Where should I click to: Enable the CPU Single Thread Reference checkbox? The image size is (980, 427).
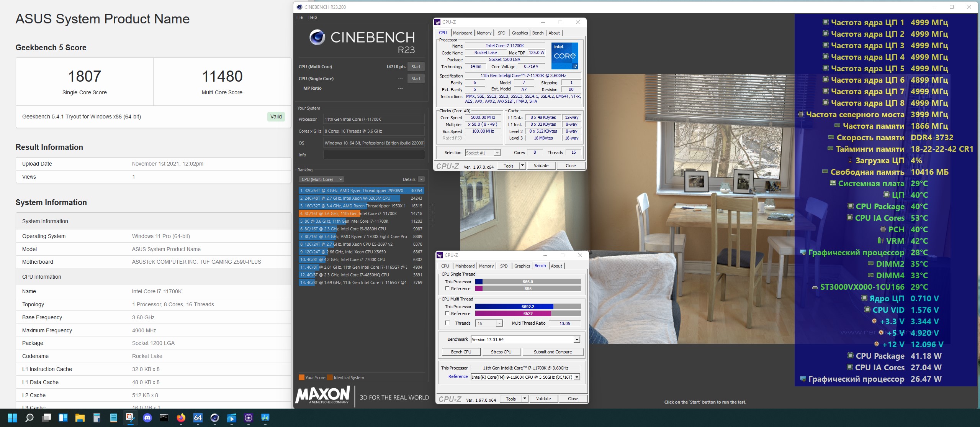(447, 289)
